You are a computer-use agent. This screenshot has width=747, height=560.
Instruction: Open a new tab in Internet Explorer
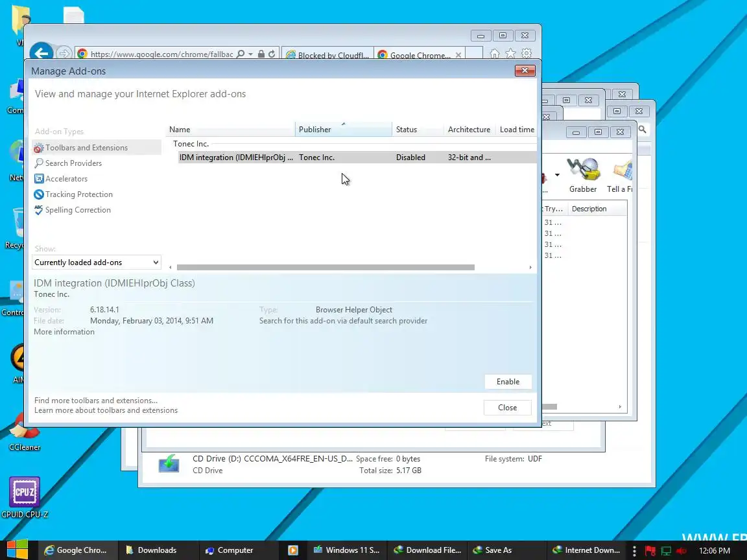pyautogui.click(x=474, y=53)
